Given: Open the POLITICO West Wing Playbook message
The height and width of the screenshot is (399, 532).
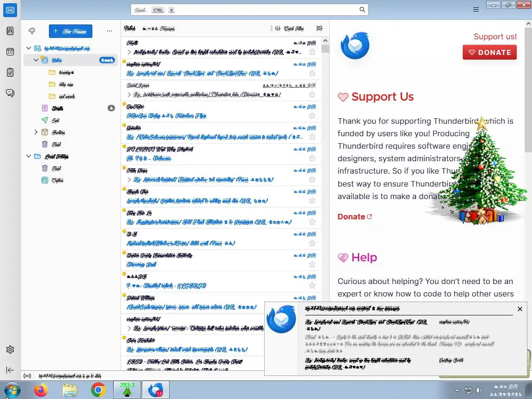Looking at the screenshot, I should (221, 154).
